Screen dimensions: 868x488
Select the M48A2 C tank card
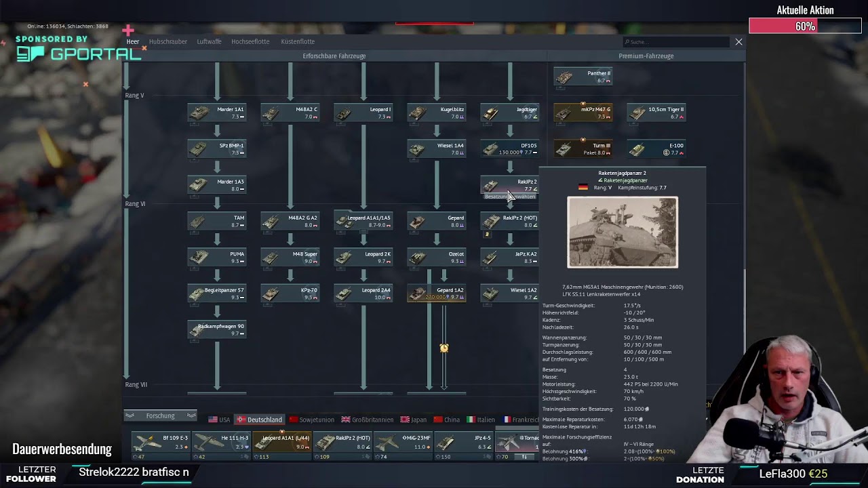[x=290, y=113]
